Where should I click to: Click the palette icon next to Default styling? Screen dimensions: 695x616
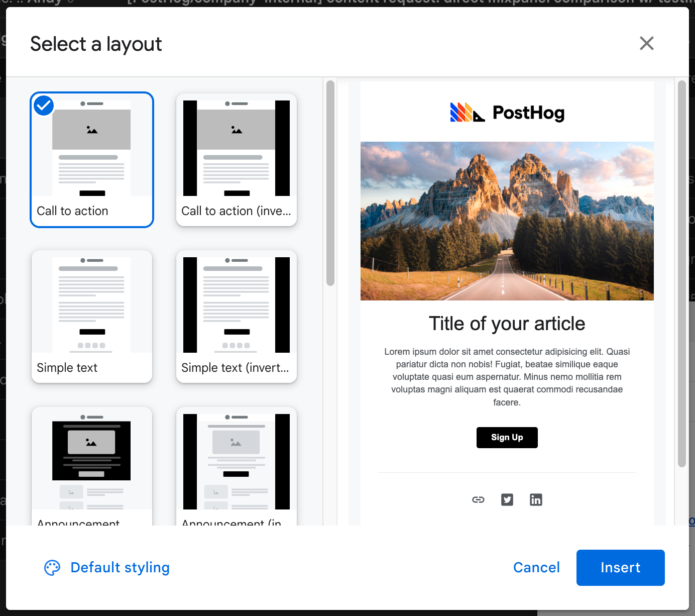click(52, 568)
